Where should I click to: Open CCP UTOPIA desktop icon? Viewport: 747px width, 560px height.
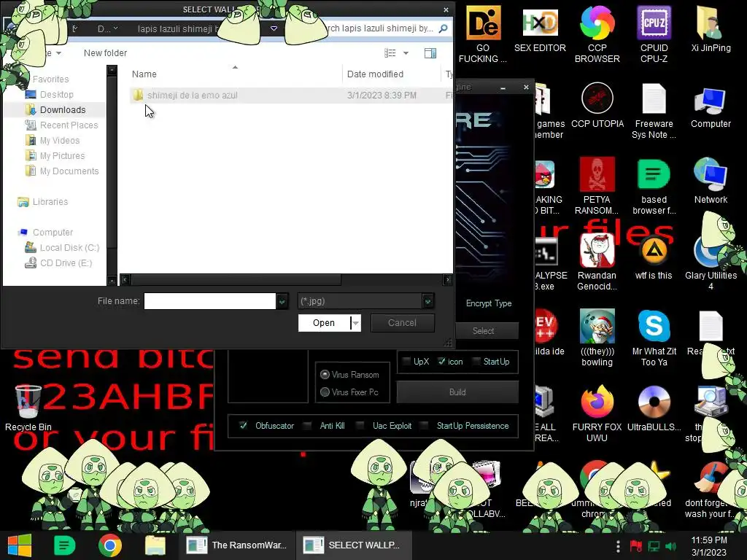(x=597, y=106)
